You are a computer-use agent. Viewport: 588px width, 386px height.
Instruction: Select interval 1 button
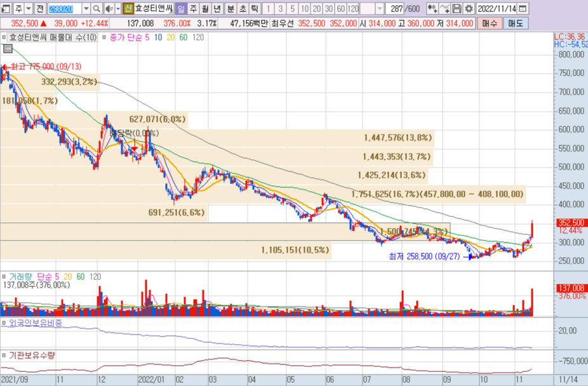tap(268, 8)
